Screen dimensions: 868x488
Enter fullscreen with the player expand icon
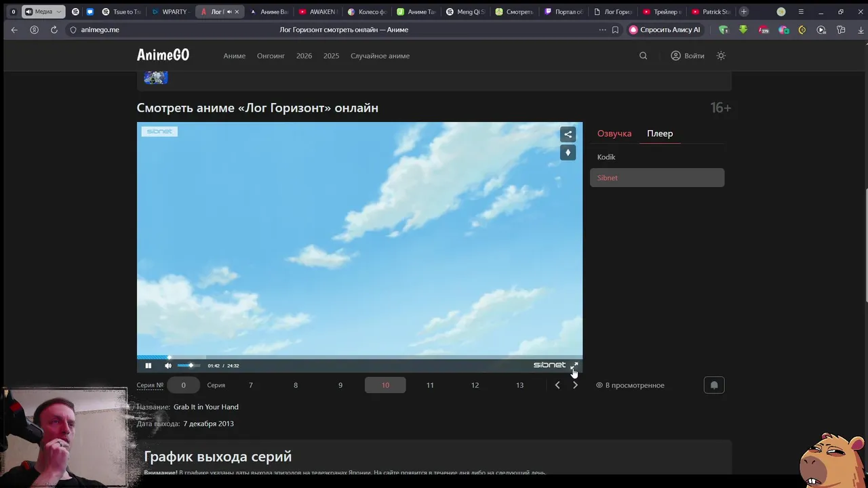click(574, 365)
